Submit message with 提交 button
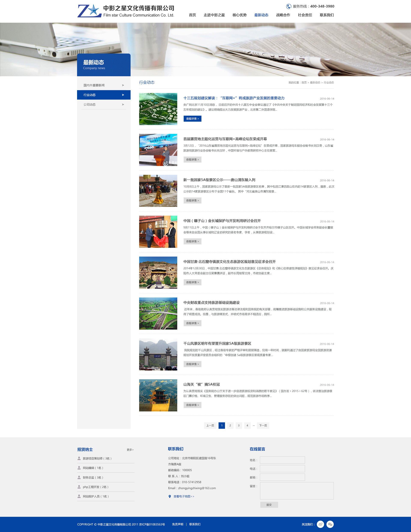 click(x=269, y=505)
